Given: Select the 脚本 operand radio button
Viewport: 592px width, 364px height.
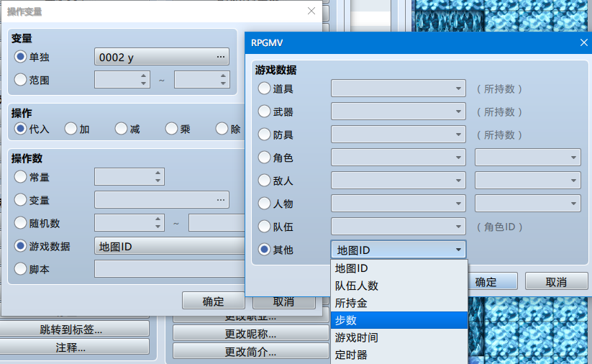Looking at the screenshot, I should click(20, 269).
